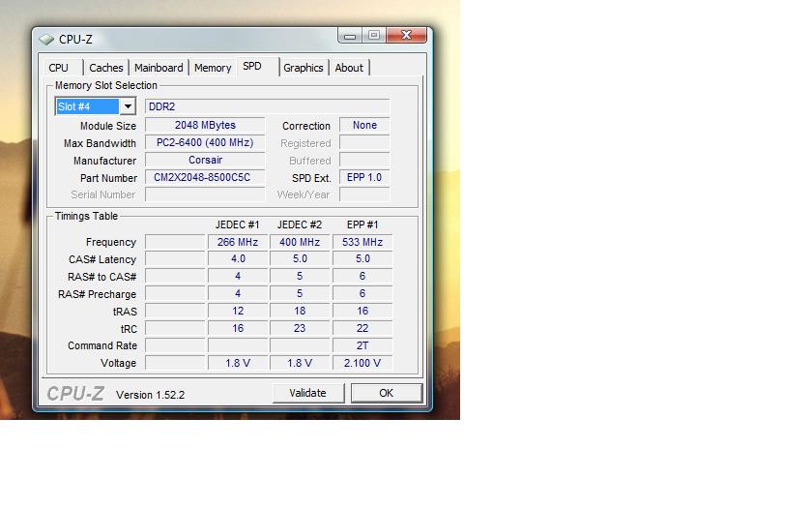Click the Part Number label
This screenshot has width=812, height=508.
[108, 178]
